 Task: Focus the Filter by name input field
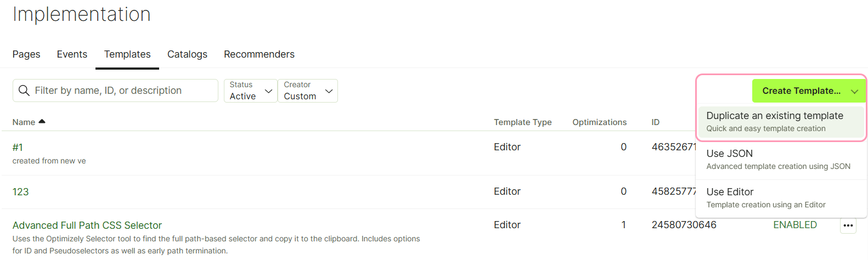115,91
